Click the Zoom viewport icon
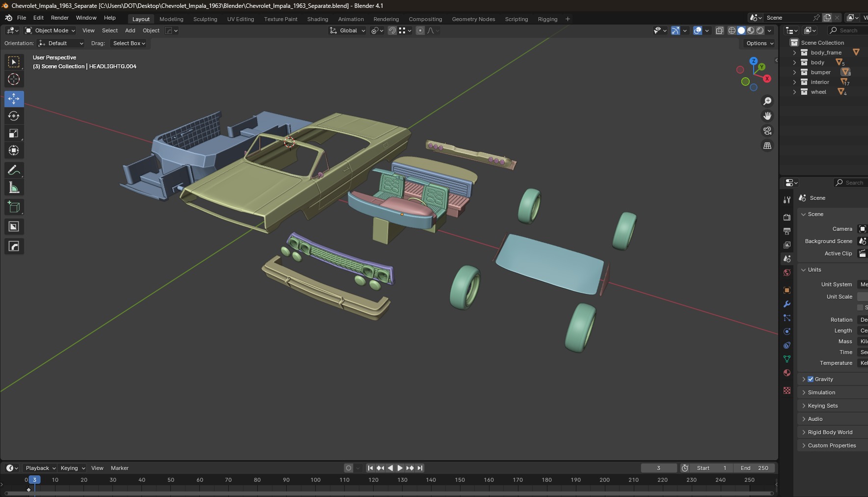This screenshot has width=868, height=497. pos(767,101)
